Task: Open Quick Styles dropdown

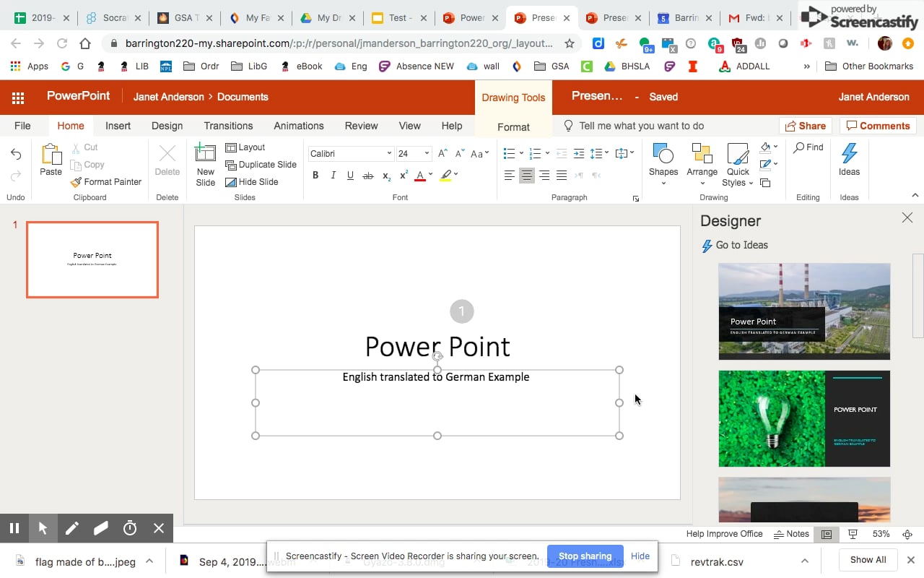Action: [x=738, y=165]
